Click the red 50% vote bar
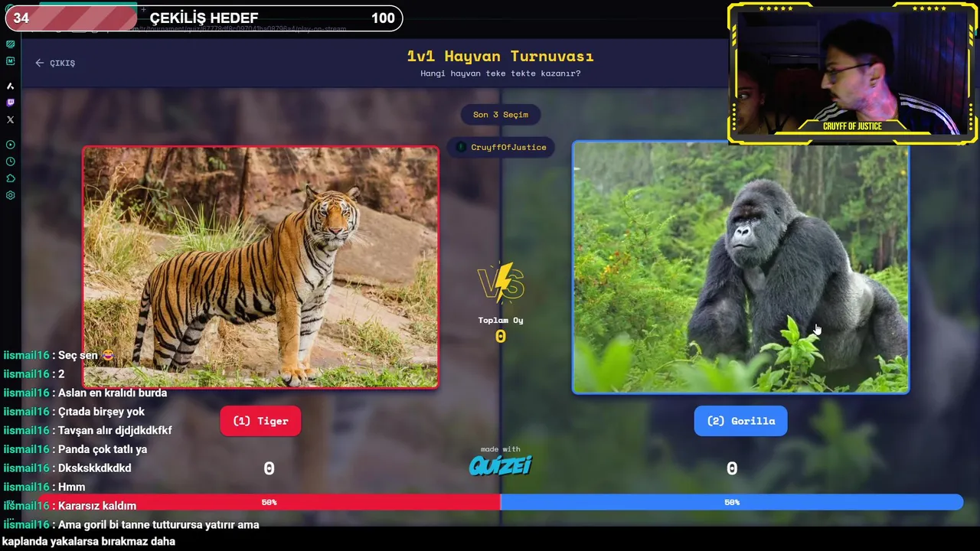 [269, 502]
